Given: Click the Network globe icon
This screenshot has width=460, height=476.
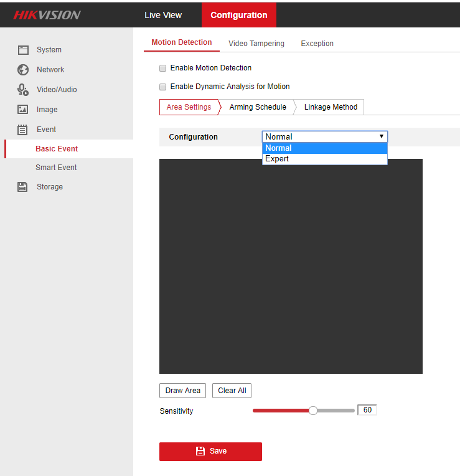Looking at the screenshot, I should click(x=23, y=70).
